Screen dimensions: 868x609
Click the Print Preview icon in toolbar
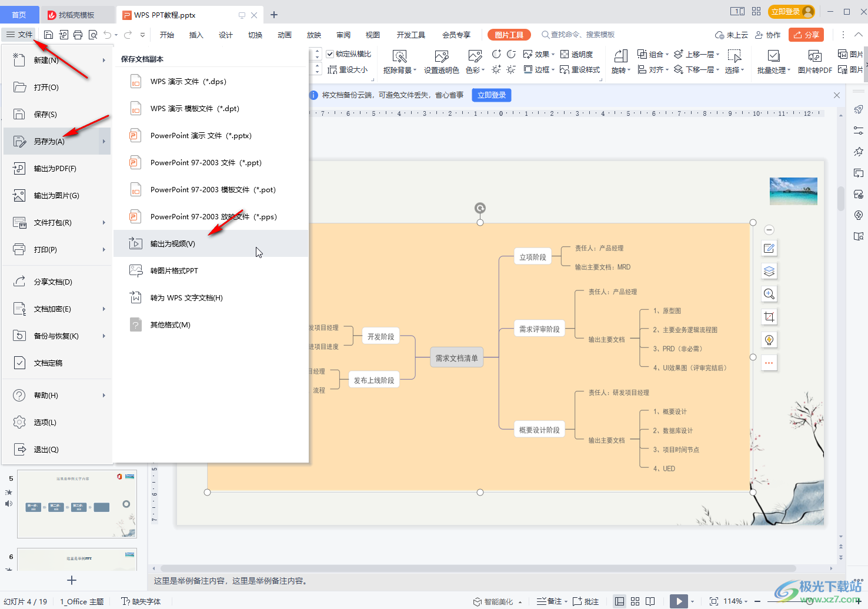click(x=93, y=35)
